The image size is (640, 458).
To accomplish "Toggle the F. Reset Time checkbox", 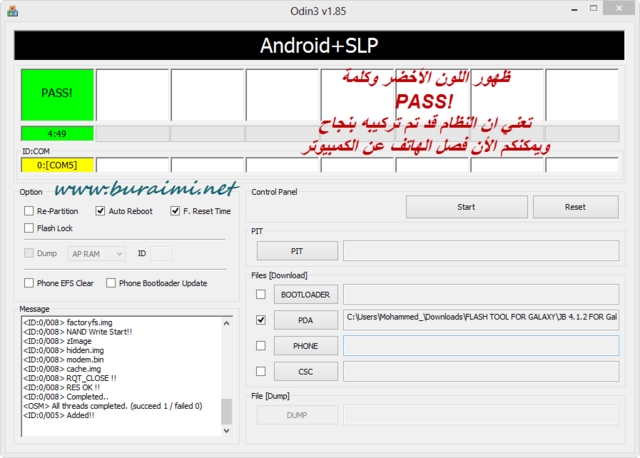I will (175, 211).
